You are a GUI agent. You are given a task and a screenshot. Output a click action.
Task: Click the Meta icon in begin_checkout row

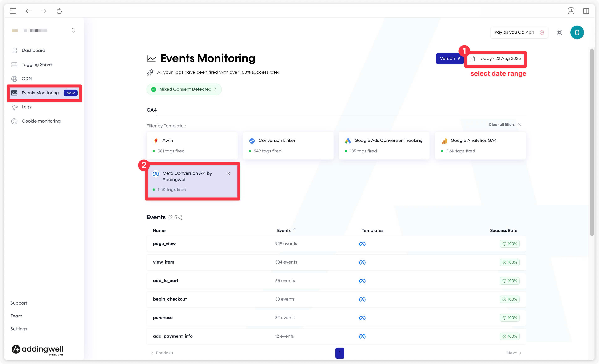362,299
